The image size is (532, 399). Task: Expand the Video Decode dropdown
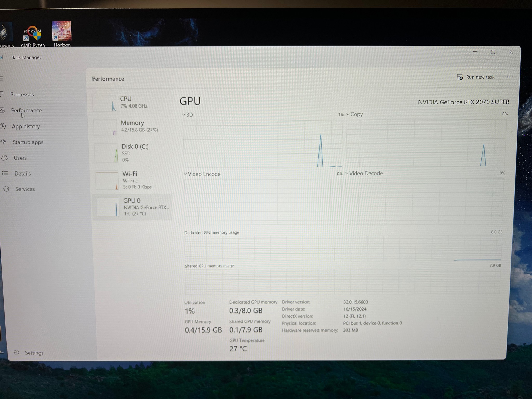click(347, 173)
